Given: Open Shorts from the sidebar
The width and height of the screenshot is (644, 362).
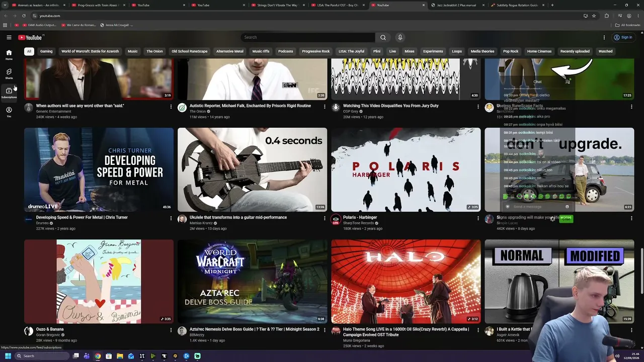Looking at the screenshot, I should (x=9, y=73).
